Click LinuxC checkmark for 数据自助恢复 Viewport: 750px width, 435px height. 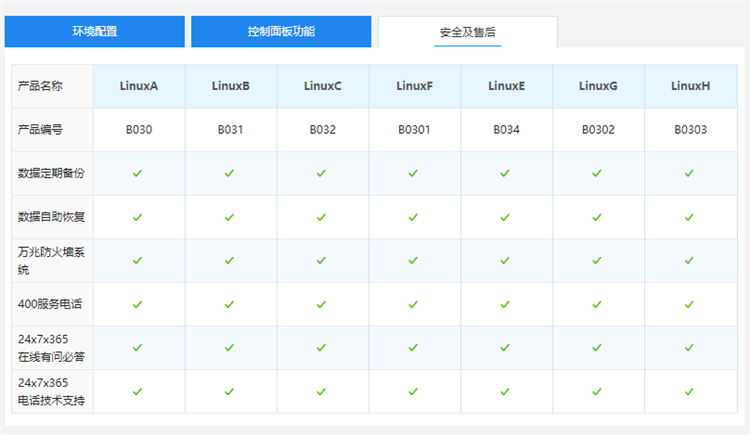tap(321, 217)
